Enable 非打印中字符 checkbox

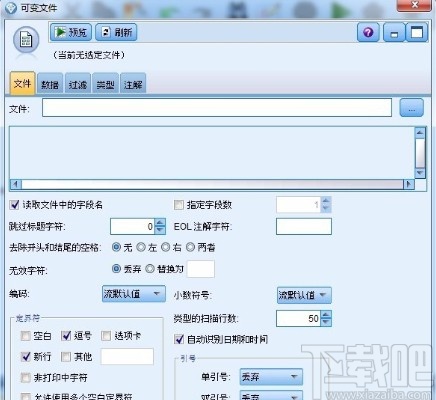tap(26, 378)
